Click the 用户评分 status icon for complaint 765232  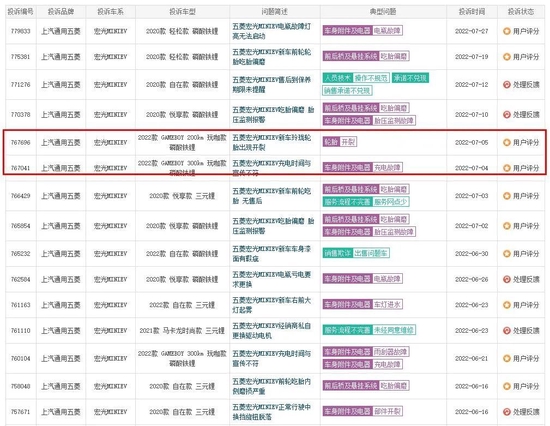pyautogui.click(x=507, y=253)
